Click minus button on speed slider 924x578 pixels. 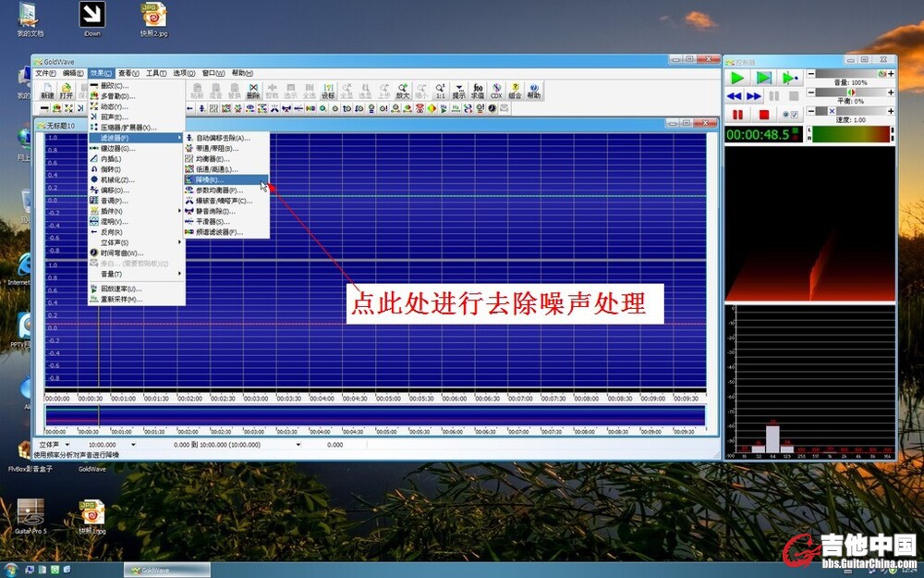click(811, 111)
